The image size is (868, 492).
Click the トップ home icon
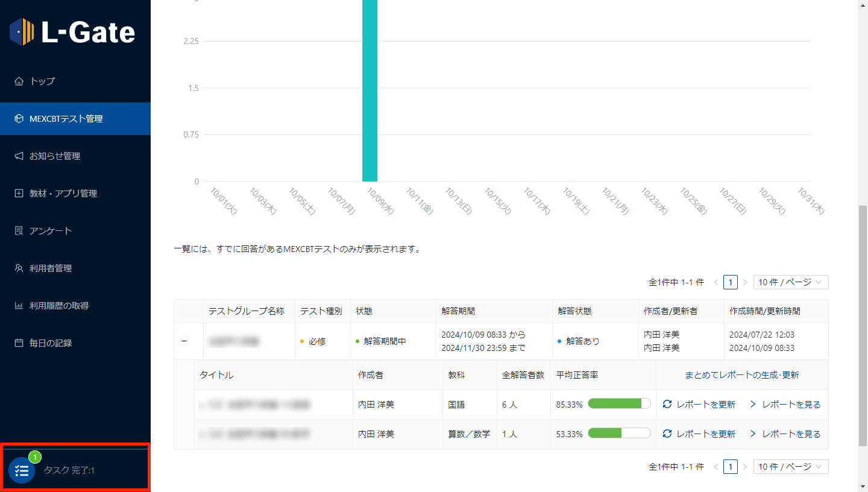(x=19, y=81)
